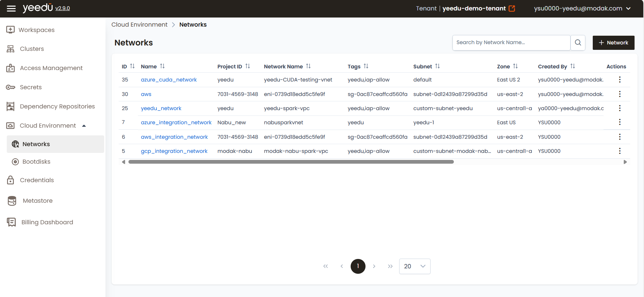
Task: Sort by the Name column arrows
Action: [x=162, y=66]
